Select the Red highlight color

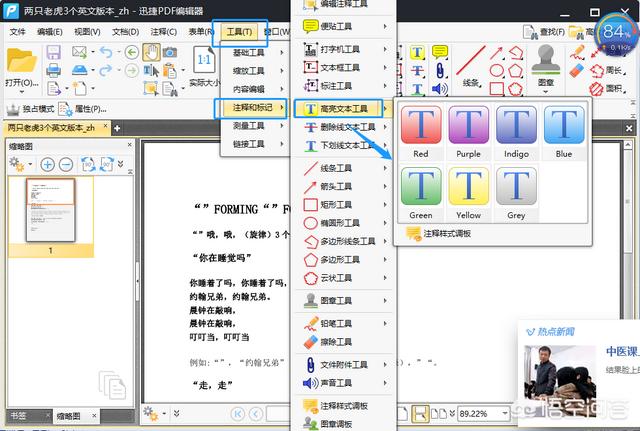coord(421,132)
